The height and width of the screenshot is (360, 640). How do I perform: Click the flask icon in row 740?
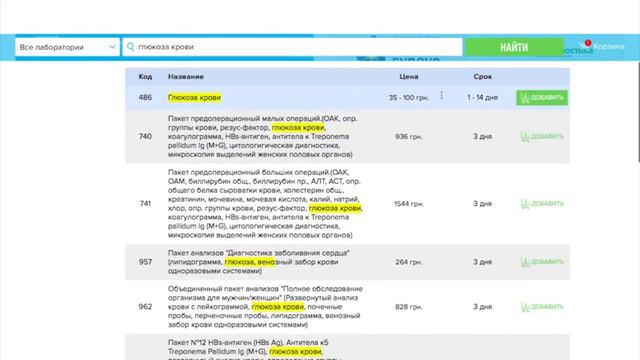pyautogui.click(x=525, y=137)
